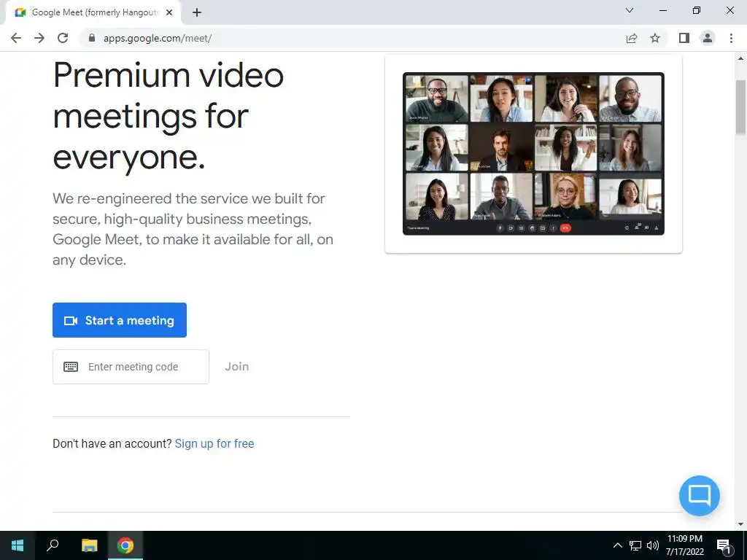The height and width of the screenshot is (560, 747).
Task: Click the "We re-engineered the service" paragraph
Action: 193,229
